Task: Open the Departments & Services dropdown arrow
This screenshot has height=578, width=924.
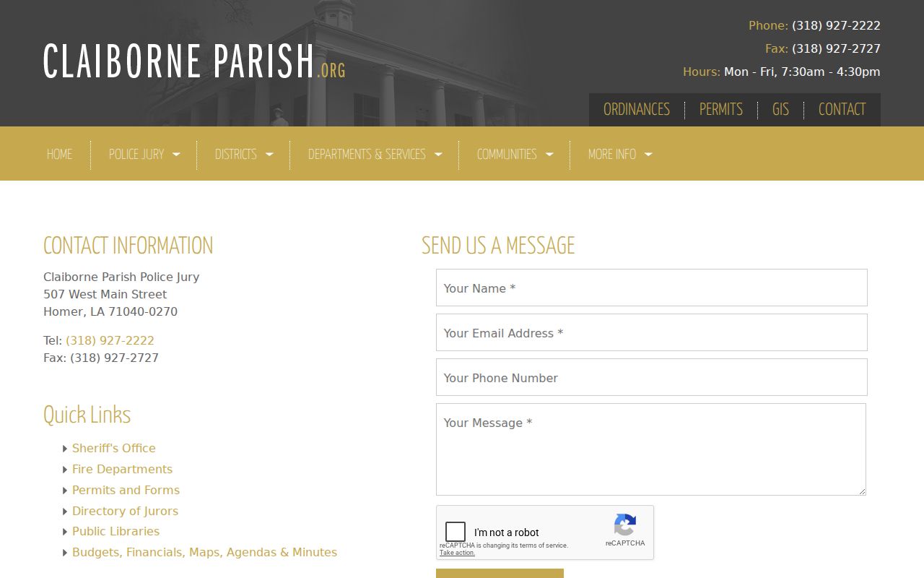Action: coord(438,155)
